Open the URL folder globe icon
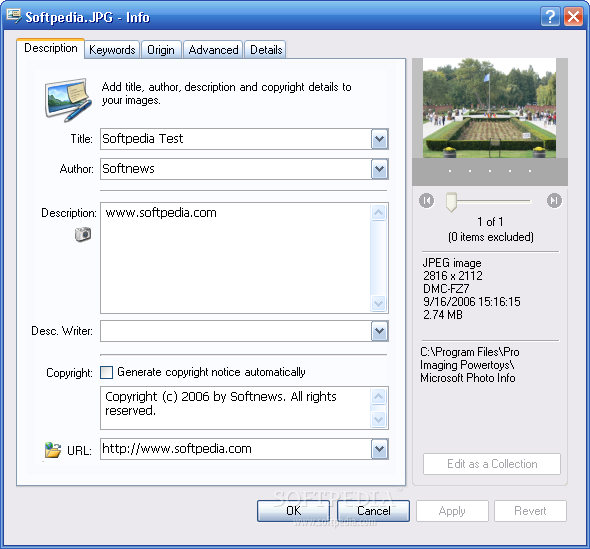The image size is (590, 549). click(x=53, y=450)
